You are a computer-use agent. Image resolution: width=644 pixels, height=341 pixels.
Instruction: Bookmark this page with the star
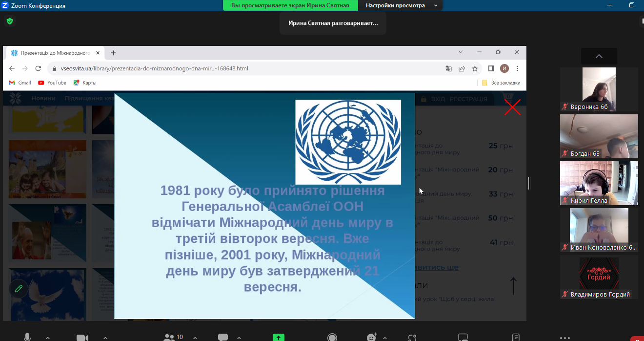pyautogui.click(x=475, y=68)
